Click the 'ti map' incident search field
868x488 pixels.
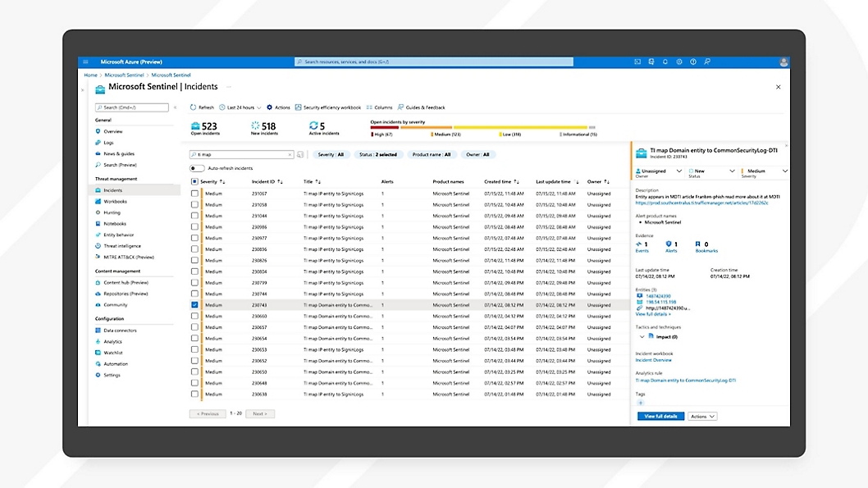click(241, 154)
